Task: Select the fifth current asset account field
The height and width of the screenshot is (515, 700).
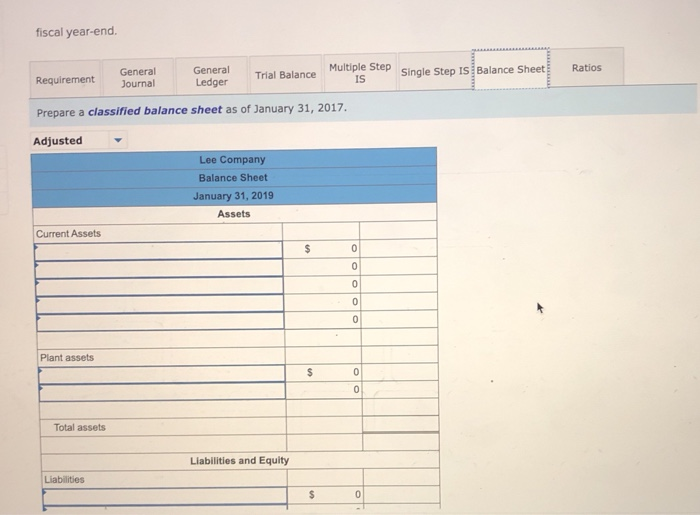Action: (160, 321)
